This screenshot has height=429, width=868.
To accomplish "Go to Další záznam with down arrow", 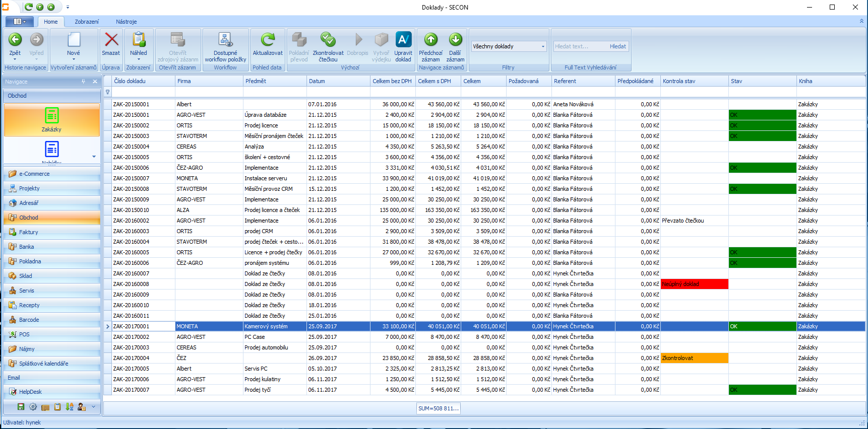I will tap(455, 40).
